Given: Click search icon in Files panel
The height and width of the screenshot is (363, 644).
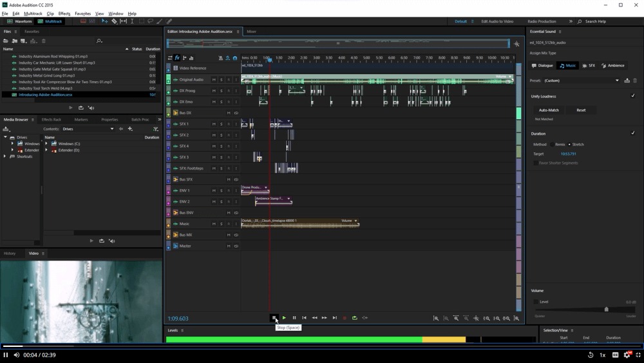Looking at the screenshot, I should pos(99,41).
